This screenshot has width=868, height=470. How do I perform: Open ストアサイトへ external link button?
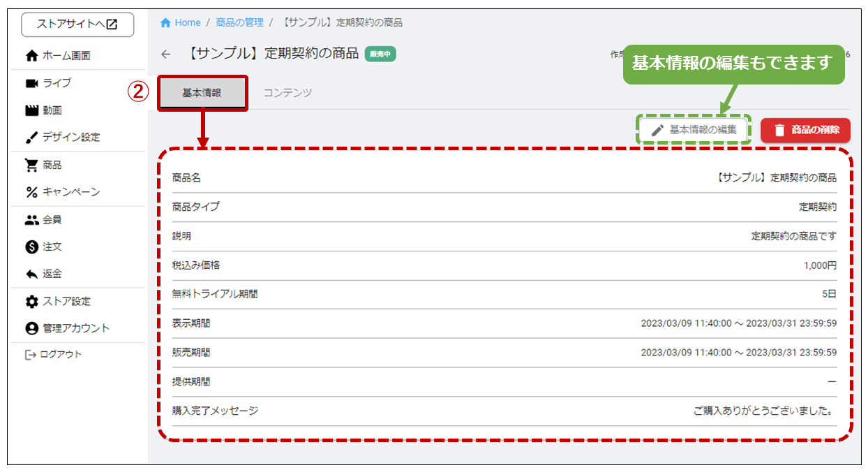click(77, 24)
